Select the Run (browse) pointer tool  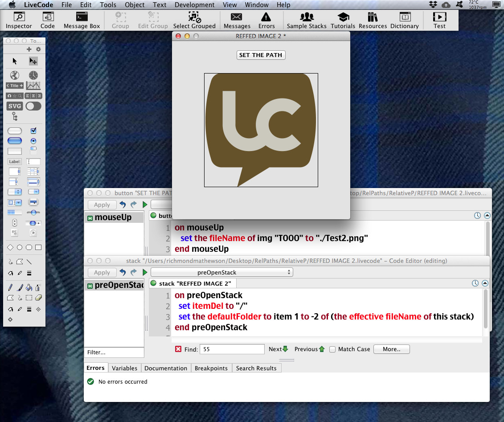click(15, 61)
